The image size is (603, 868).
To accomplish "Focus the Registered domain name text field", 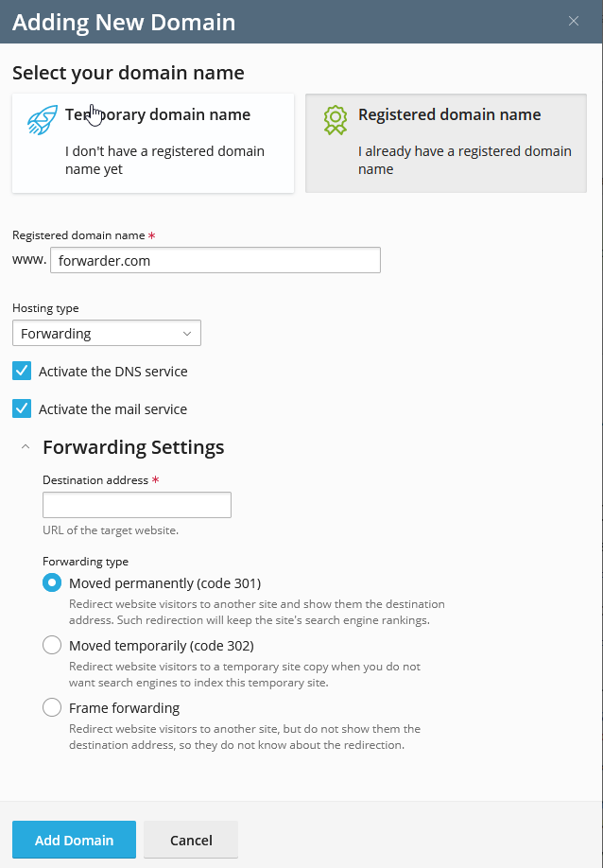I will (x=215, y=260).
